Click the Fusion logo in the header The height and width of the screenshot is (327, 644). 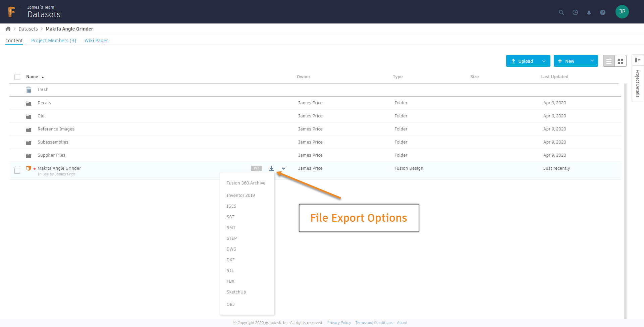click(11, 11)
